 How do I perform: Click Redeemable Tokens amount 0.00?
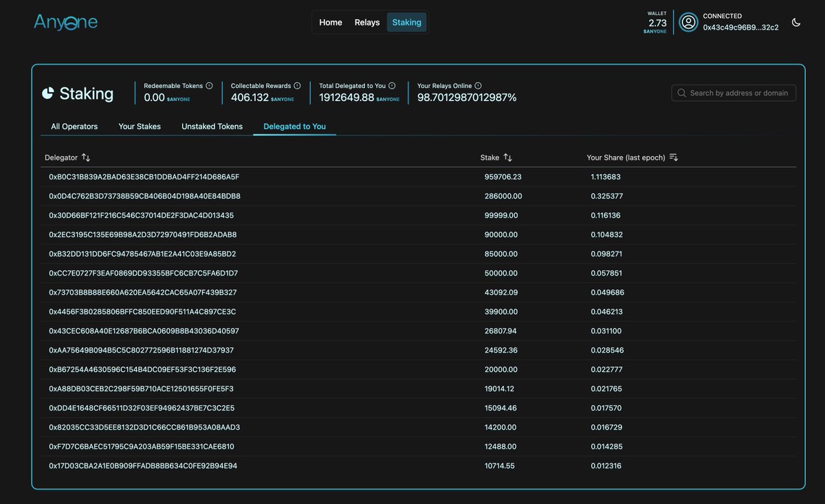pos(154,98)
